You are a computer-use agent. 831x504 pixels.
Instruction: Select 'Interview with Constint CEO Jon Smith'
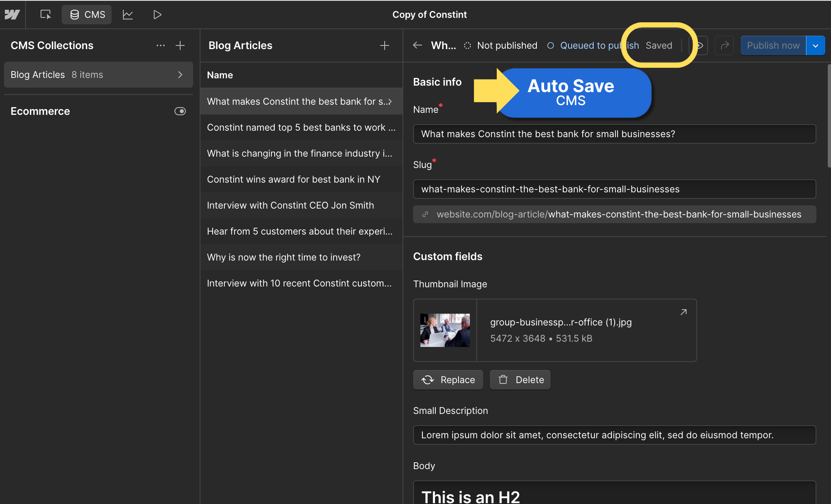tap(301, 205)
